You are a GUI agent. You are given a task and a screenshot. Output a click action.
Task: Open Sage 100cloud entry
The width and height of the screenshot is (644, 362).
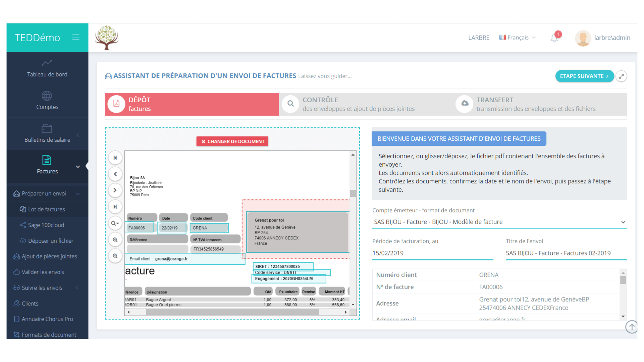click(x=46, y=225)
